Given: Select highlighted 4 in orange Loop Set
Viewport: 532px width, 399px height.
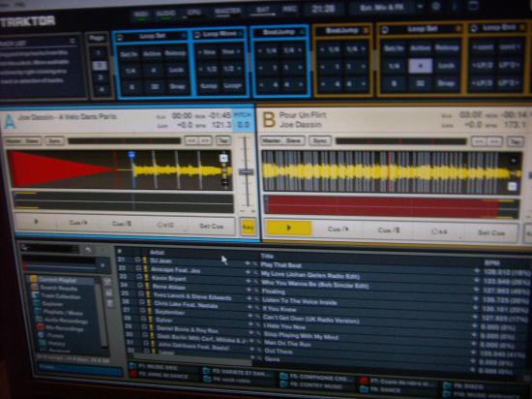Looking at the screenshot, I should coord(420,66).
